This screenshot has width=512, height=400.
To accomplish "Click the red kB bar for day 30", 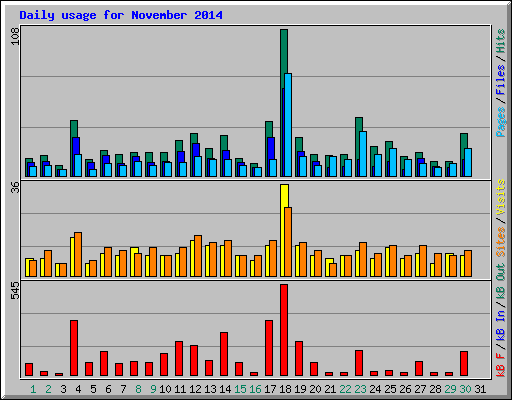I will (464, 363).
